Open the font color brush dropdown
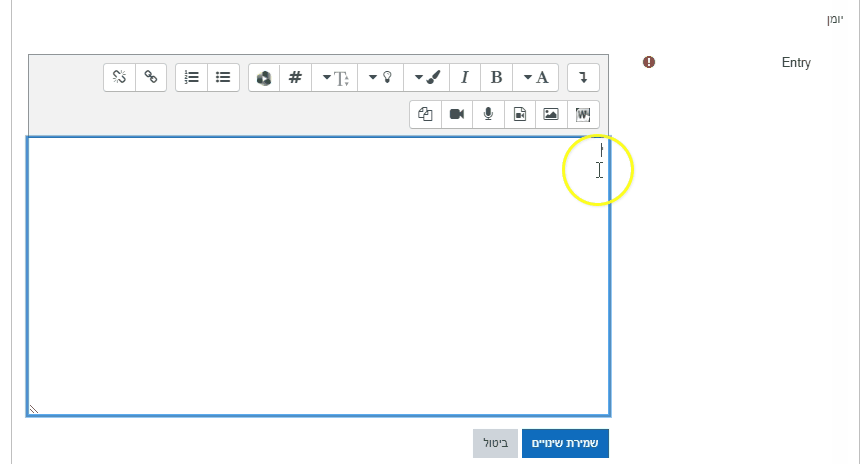Screen dimensions: 862x464 coord(427,78)
